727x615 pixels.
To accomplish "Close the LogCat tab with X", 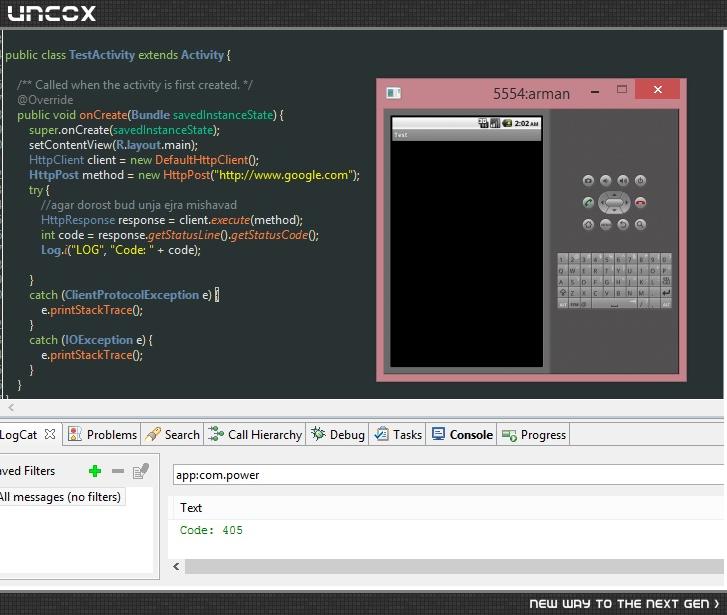I will (50, 435).
